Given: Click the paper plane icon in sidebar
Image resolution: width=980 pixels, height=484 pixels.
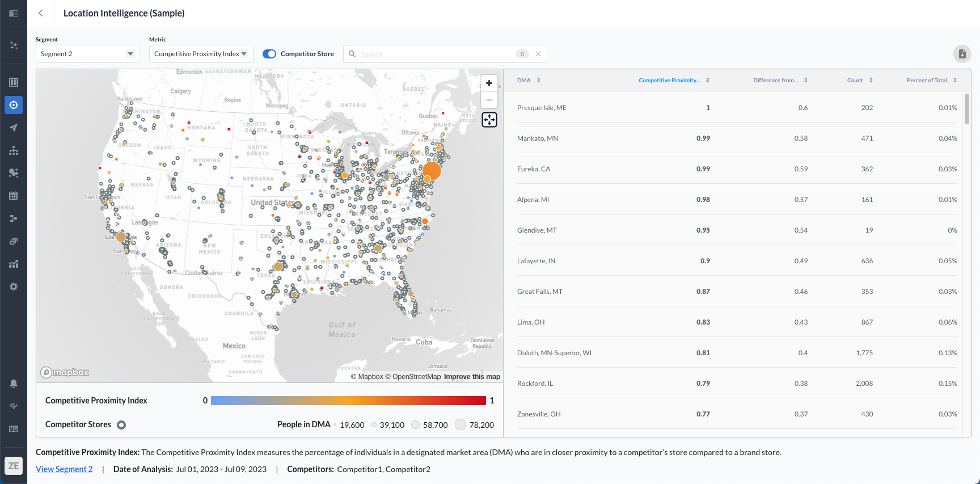Looking at the screenshot, I should [14, 128].
